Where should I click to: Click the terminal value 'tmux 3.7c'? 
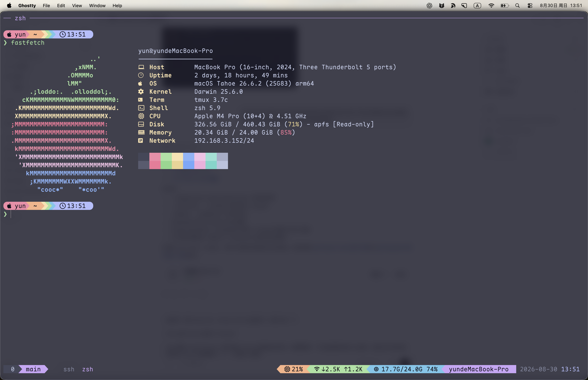[211, 100]
